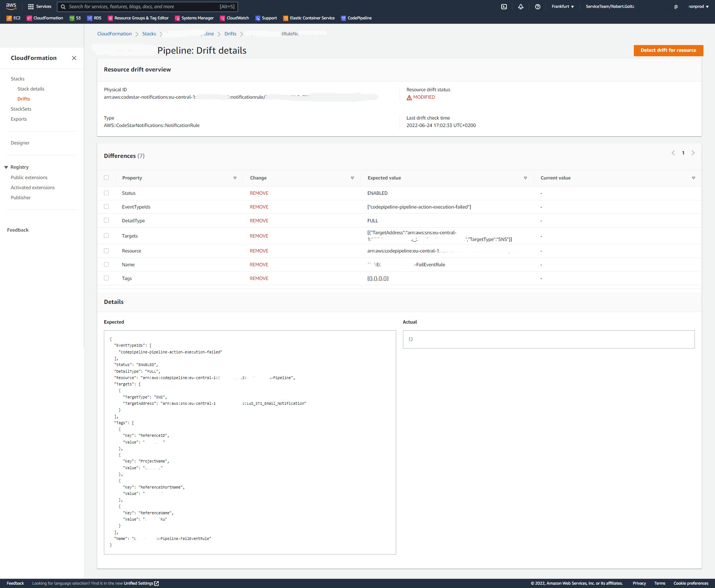
Task: Open the Services menu
Action: click(40, 6)
